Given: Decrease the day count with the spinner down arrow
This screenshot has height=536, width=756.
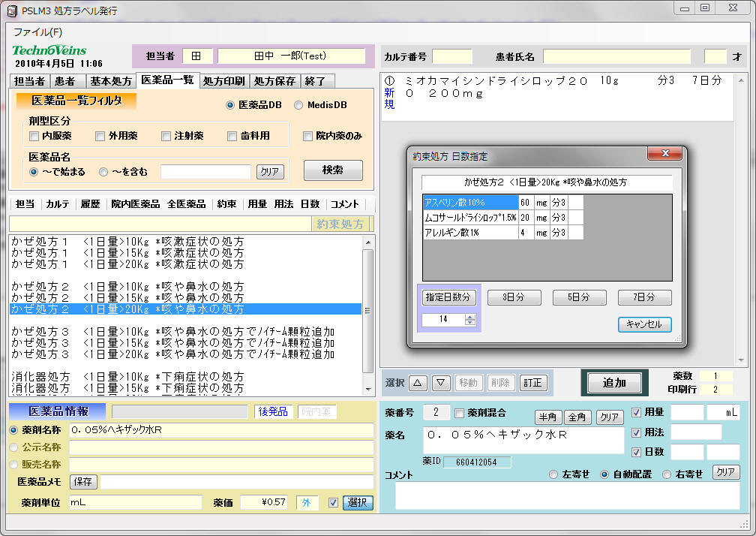Looking at the screenshot, I should pos(470,322).
